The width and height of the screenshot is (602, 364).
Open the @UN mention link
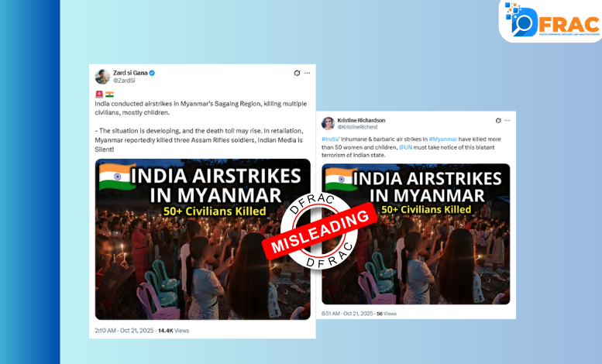coord(405,147)
